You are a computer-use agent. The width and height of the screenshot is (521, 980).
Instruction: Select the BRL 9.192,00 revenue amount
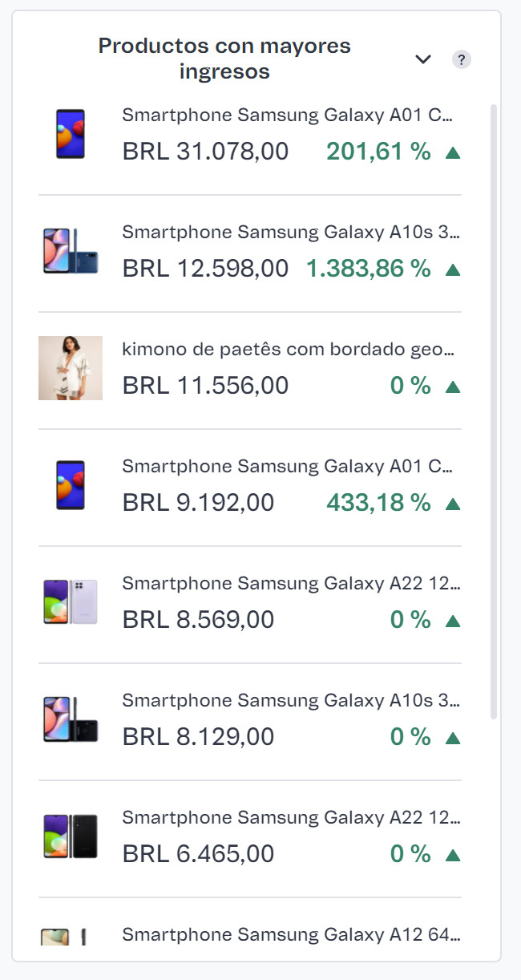coord(198,504)
